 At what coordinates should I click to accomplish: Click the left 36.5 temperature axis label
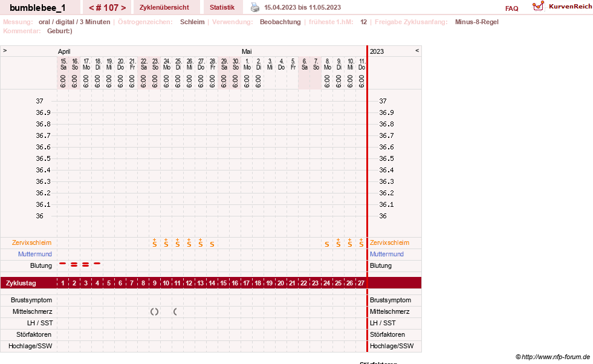43,158
